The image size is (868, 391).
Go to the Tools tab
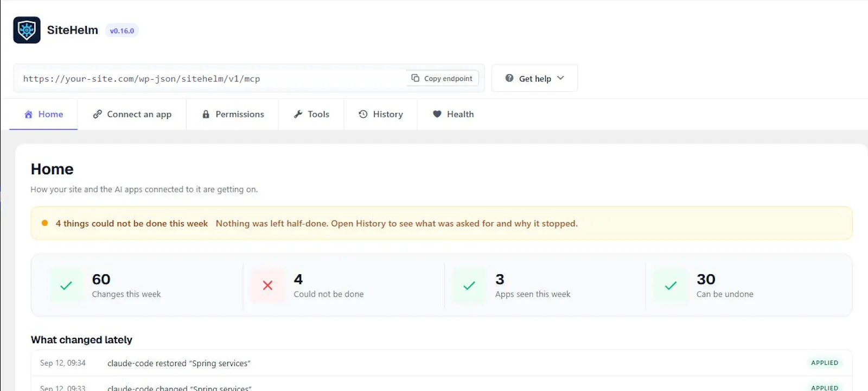[x=311, y=114]
